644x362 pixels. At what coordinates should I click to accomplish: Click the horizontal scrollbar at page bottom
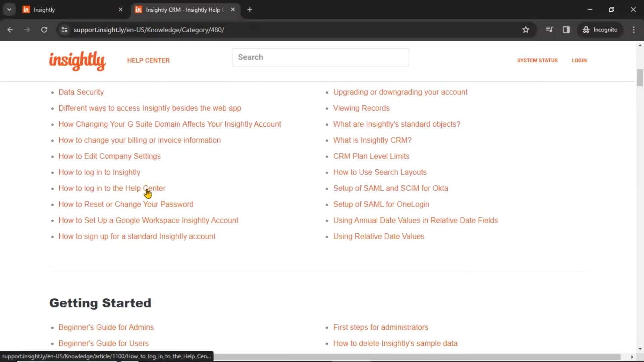[x=417, y=357]
